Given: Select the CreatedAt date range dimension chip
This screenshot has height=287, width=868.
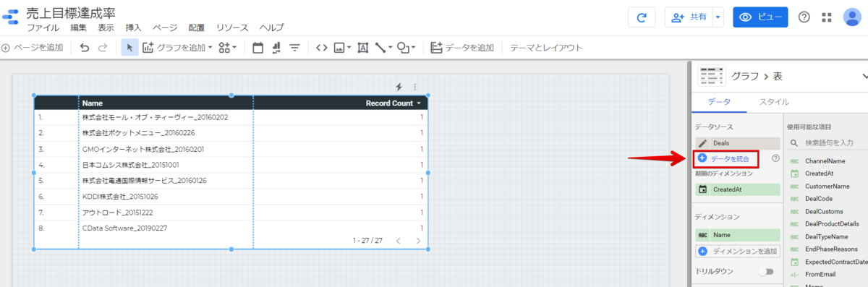Looking at the screenshot, I should coord(738,189).
